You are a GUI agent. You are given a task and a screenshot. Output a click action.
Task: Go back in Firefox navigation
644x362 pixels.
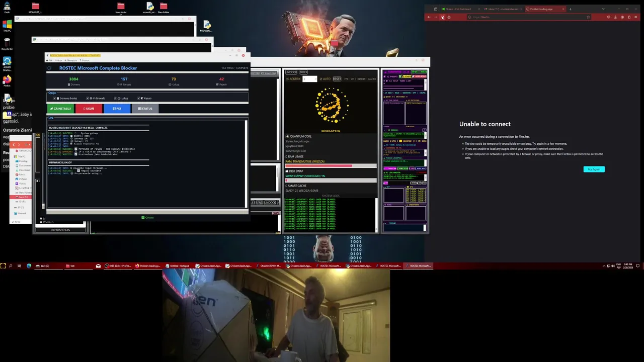point(429,17)
